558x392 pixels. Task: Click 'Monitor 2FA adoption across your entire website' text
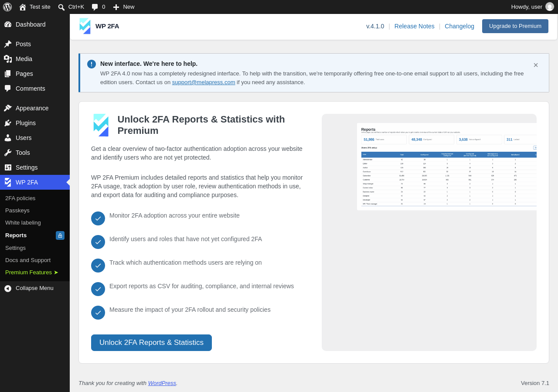(174, 215)
